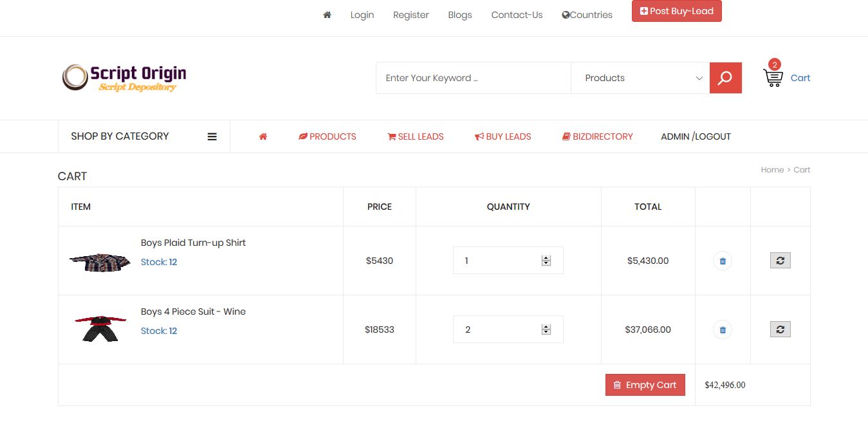Click the Register link
This screenshot has width=868, height=446.
[x=411, y=15]
